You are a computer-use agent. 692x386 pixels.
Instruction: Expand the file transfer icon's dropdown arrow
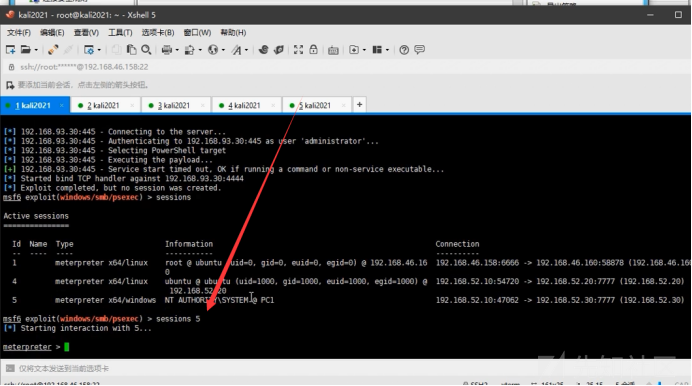coord(200,50)
